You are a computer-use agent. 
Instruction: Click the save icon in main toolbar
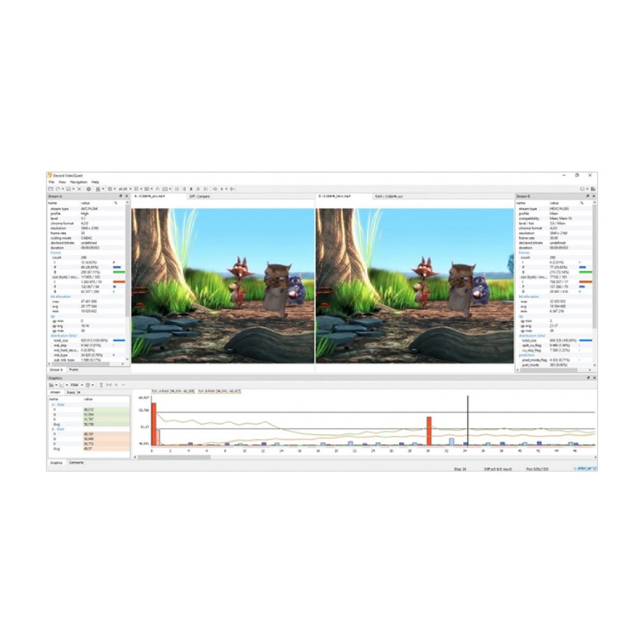(x=69, y=189)
